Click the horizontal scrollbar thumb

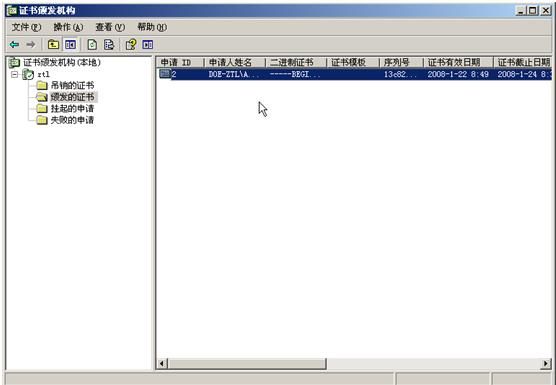pos(247,363)
